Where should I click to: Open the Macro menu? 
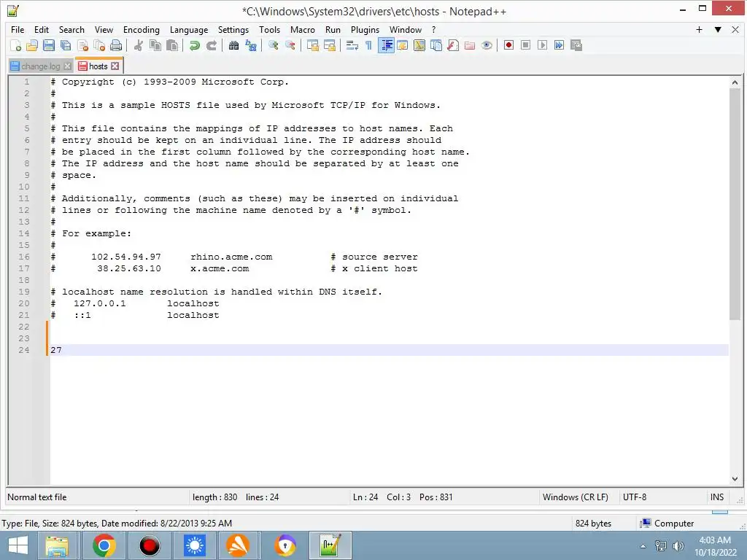tap(303, 29)
